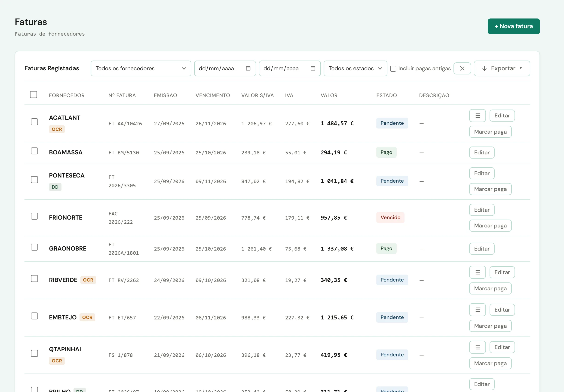Click the first dd/mm/aaaa date field
Image resolution: width=564 pixels, height=392 pixels.
pos(225,68)
